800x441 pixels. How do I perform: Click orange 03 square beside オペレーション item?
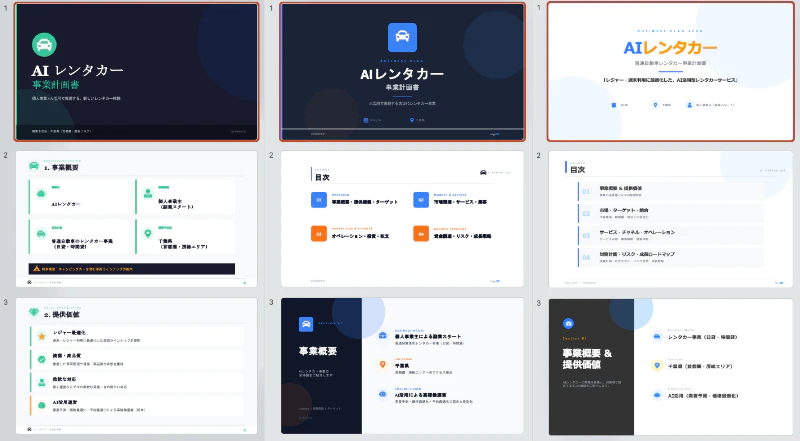tap(319, 234)
